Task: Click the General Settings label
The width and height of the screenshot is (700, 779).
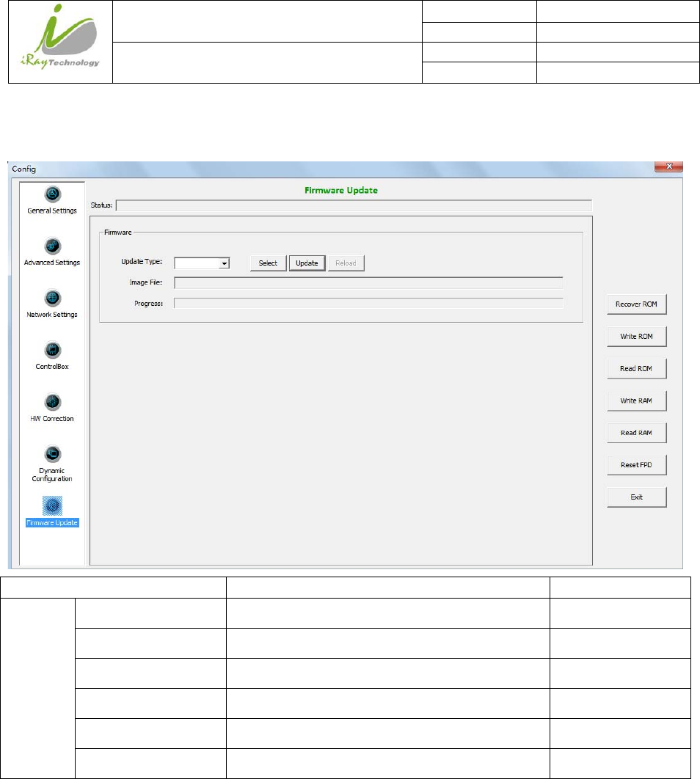Action: [x=52, y=211]
